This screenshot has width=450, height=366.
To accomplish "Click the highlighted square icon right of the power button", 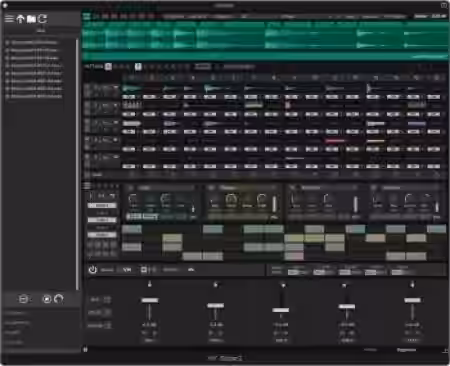I will pyautogui.click(x=144, y=269).
